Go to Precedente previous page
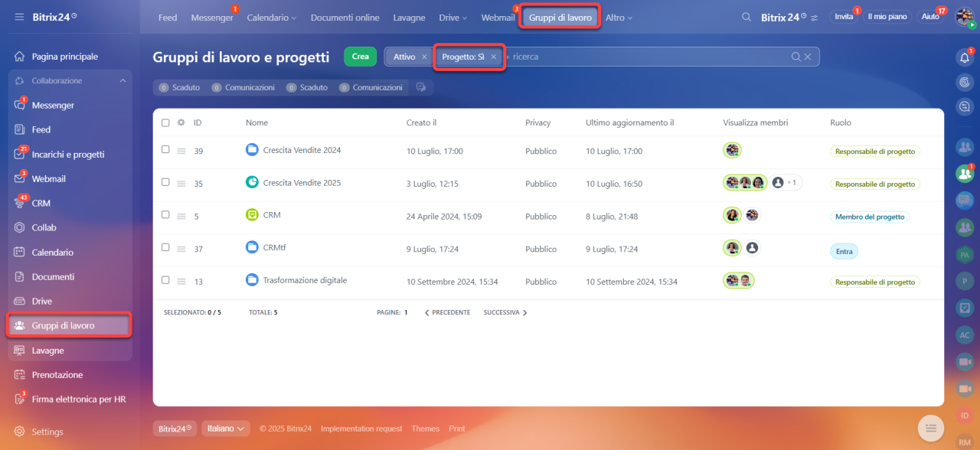Screen dimensions: 980x450 [447, 313]
